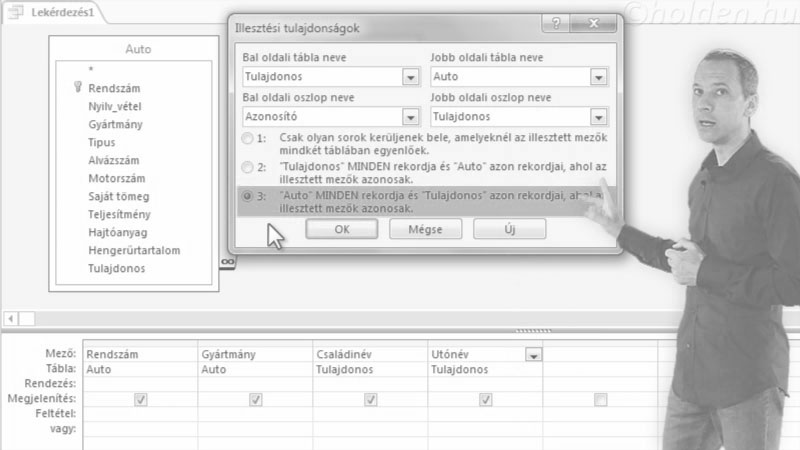Click the infinity join symbol near Auto table
Screen dimensions: 800x450
(x=227, y=261)
